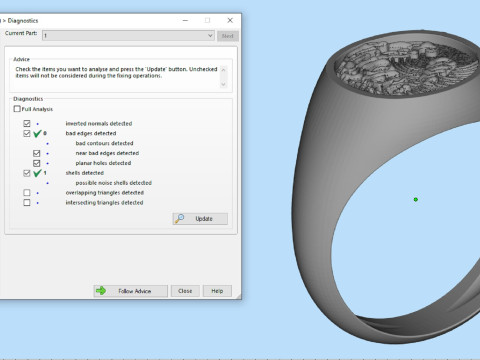Click the Next part button
The width and height of the screenshot is (480, 360).
click(x=228, y=36)
